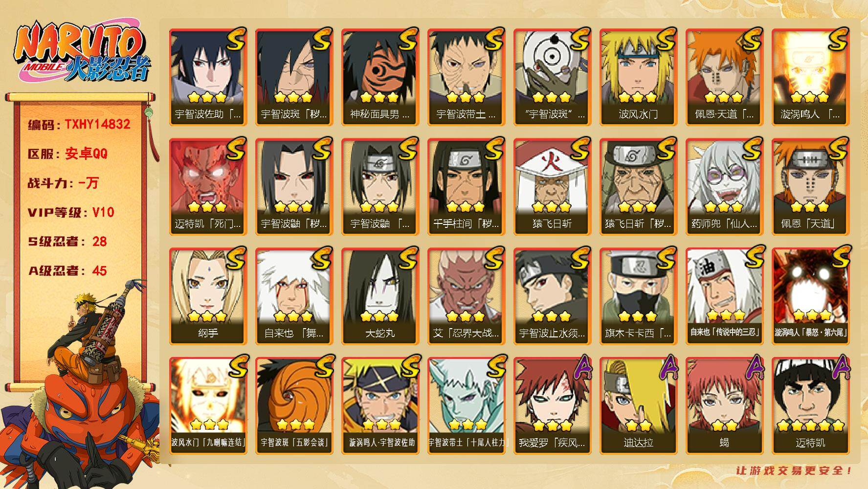868x489 pixels.
Task: Click the 迪达拉 A-rank card
Action: coord(638,406)
